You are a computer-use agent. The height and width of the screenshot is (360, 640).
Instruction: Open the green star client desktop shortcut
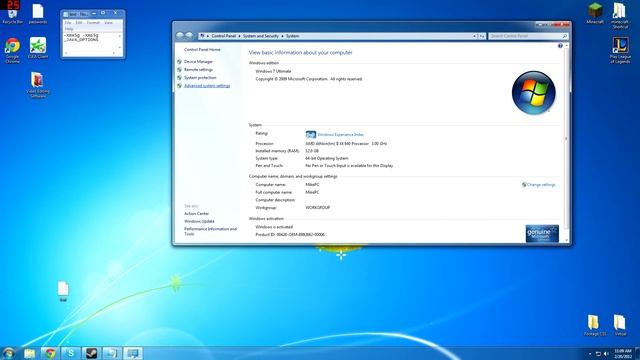click(x=38, y=48)
